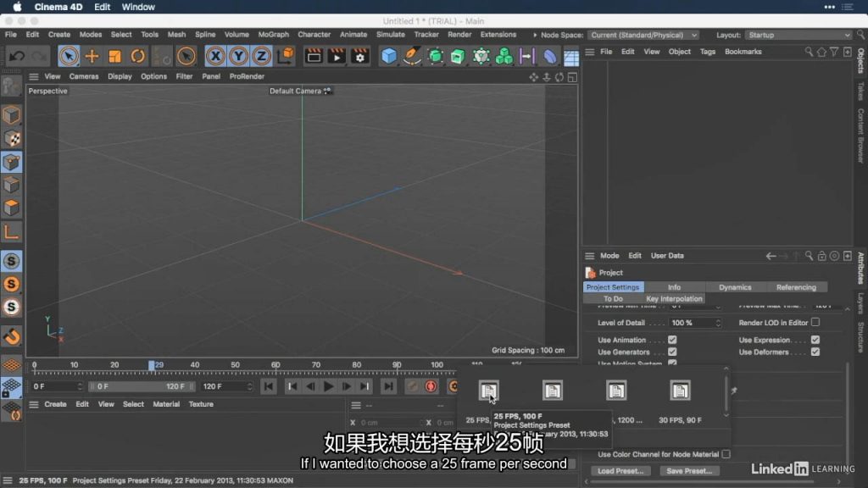Open the Object manager Tags menu
The width and height of the screenshot is (868, 488).
(x=708, y=52)
